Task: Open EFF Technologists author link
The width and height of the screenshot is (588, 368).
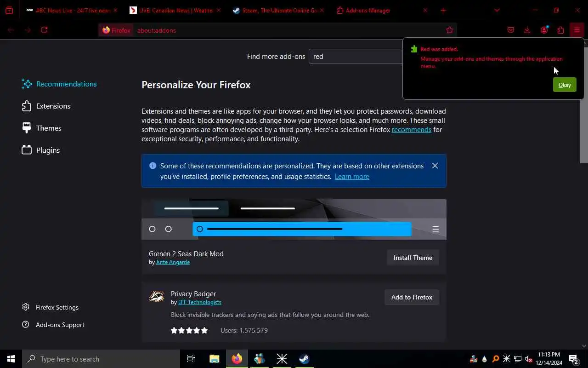Action: pyautogui.click(x=200, y=302)
